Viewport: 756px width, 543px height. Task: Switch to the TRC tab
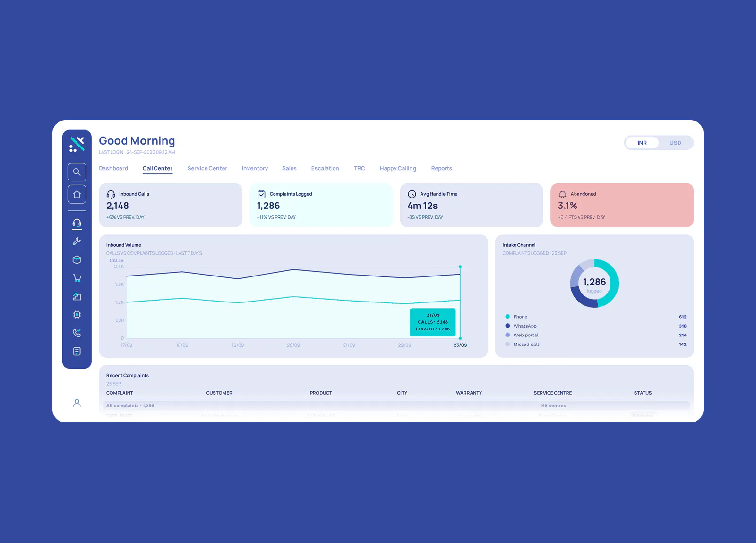[x=359, y=169]
